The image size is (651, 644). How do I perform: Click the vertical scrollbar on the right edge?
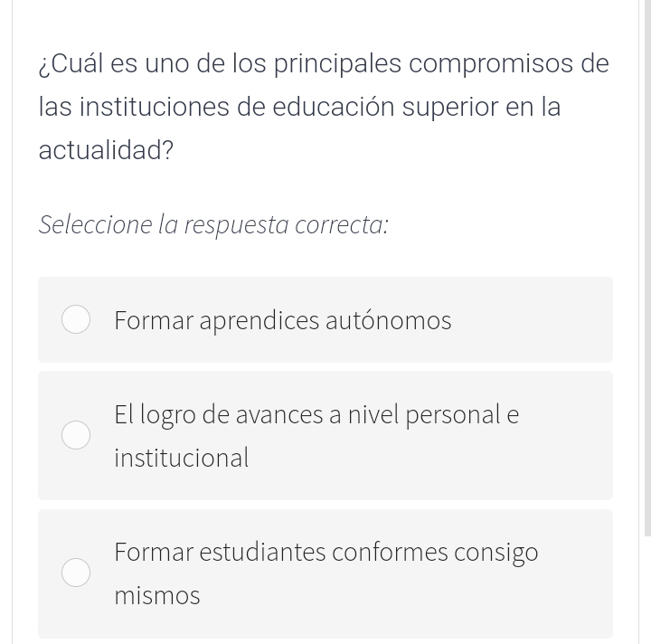click(647, 271)
